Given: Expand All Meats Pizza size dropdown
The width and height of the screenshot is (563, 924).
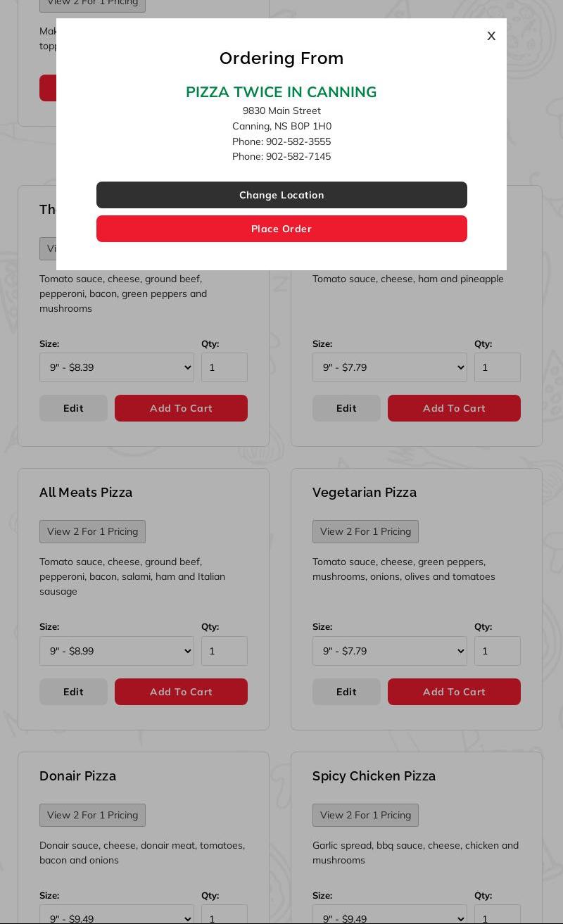Looking at the screenshot, I should pyautogui.click(x=117, y=651).
